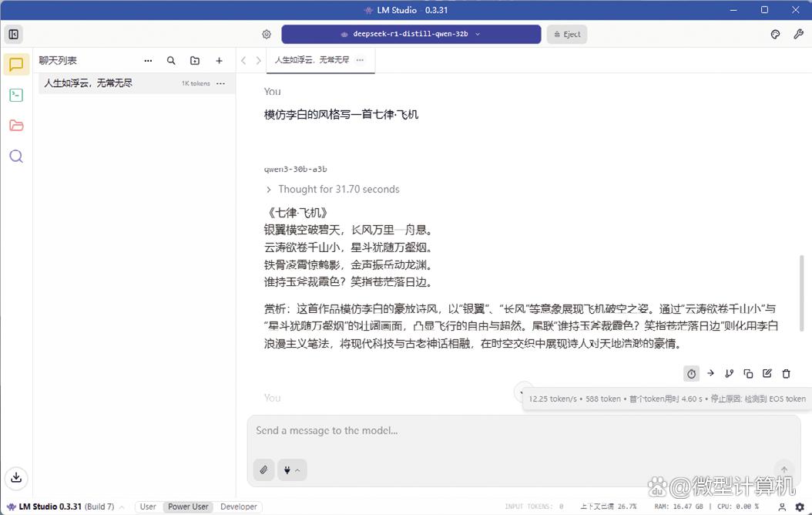Toggle the left sidebar panel icon

coord(13,34)
